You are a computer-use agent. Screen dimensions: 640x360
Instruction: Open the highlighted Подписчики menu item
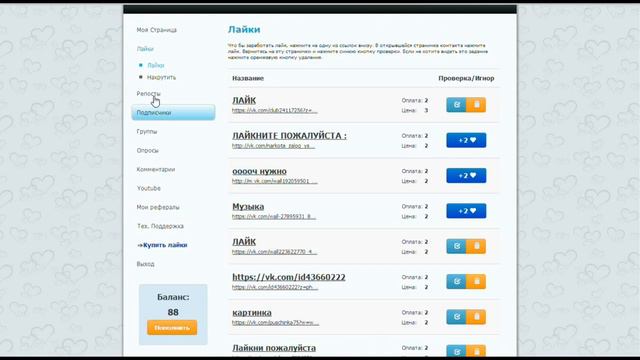(x=173, y=113)
